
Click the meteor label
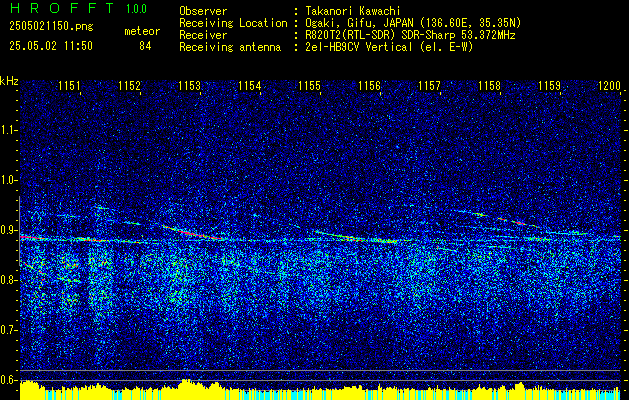click(x=142, y=31)
